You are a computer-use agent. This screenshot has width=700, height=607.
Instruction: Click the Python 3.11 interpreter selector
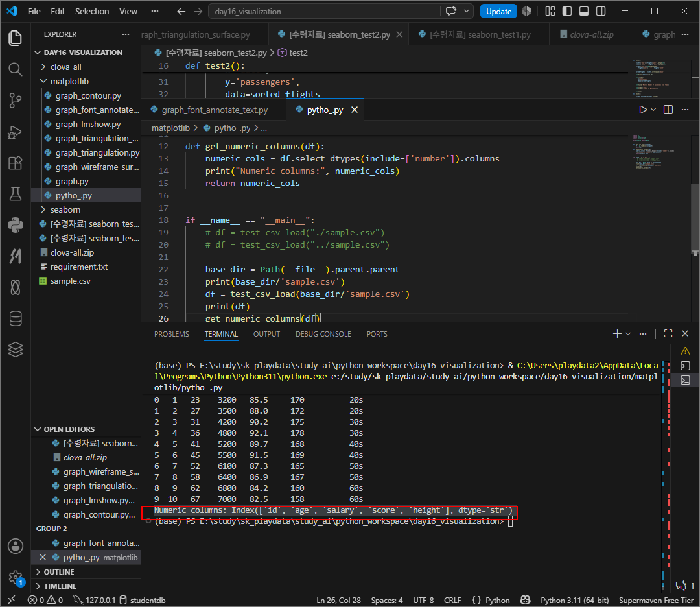(574, 600)
